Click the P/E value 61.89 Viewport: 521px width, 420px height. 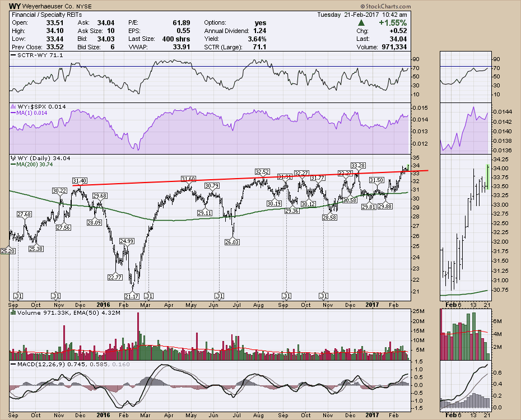(x=182, y=22)
